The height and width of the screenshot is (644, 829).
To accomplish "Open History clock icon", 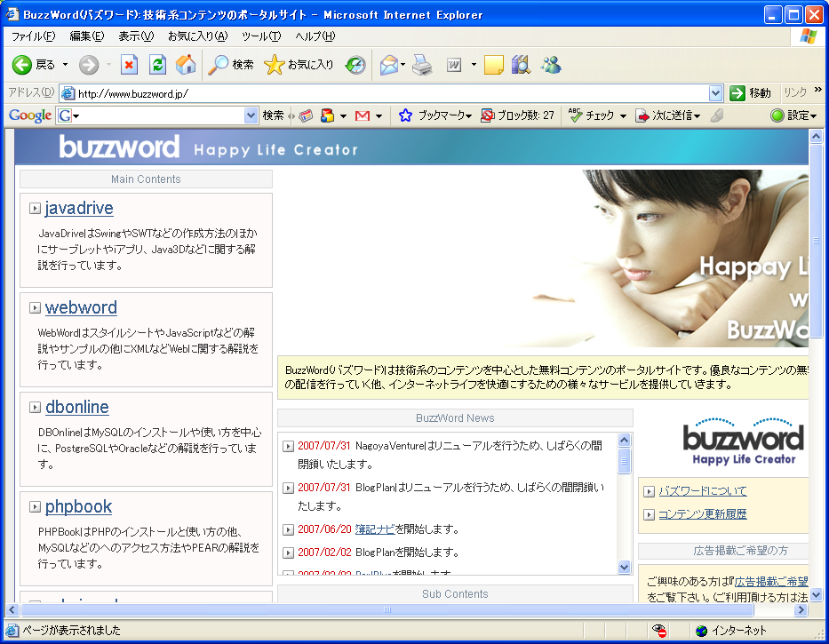I will [x=355, y=65].
